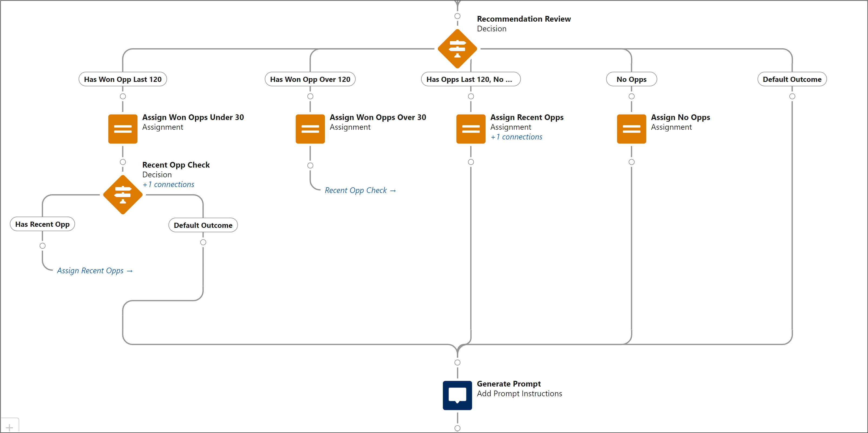Click the Generate Prompt label text

click(x=509, y=384)
